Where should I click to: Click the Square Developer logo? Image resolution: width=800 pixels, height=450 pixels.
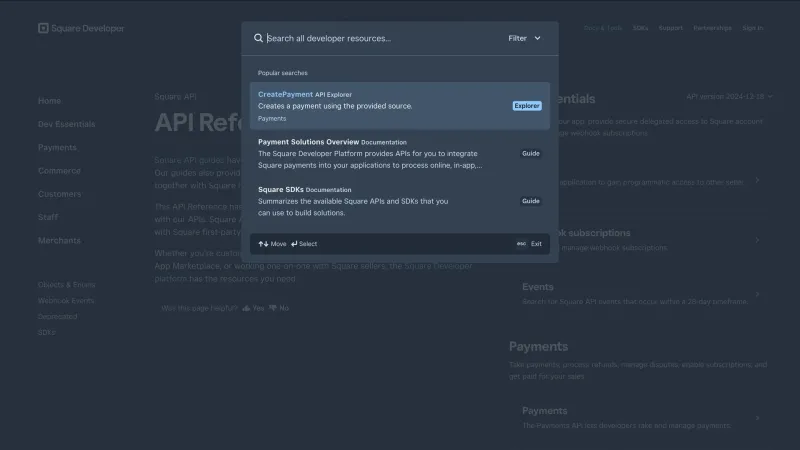tap(81, 28)
